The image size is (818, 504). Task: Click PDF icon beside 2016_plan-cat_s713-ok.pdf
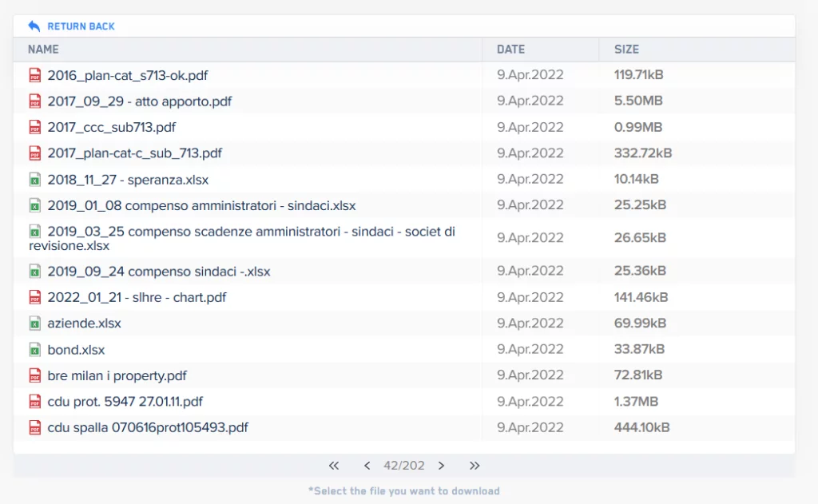pyautogui.click(x=34, y=75)
